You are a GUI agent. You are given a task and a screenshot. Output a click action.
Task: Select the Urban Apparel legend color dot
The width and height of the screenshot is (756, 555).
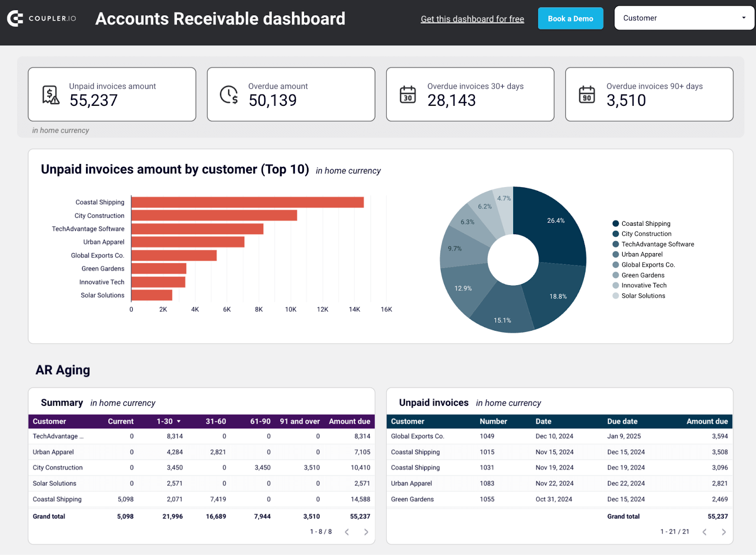click(x=615, y=254)
